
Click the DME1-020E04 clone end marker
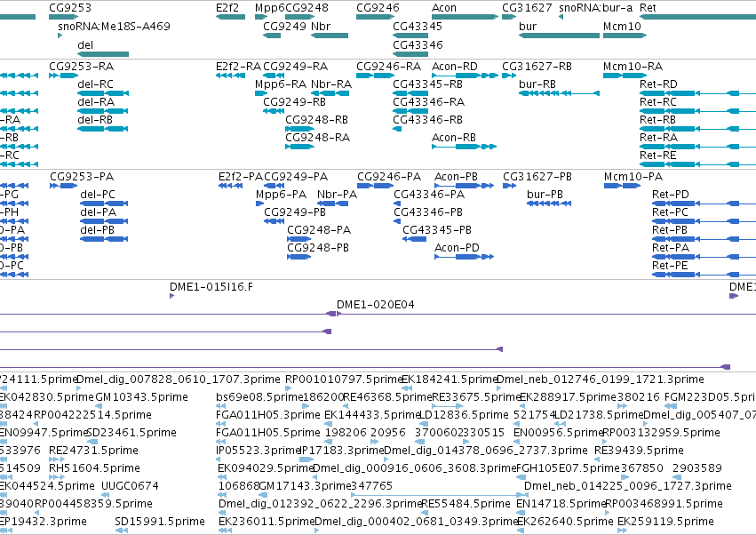(x=339, y=314)
